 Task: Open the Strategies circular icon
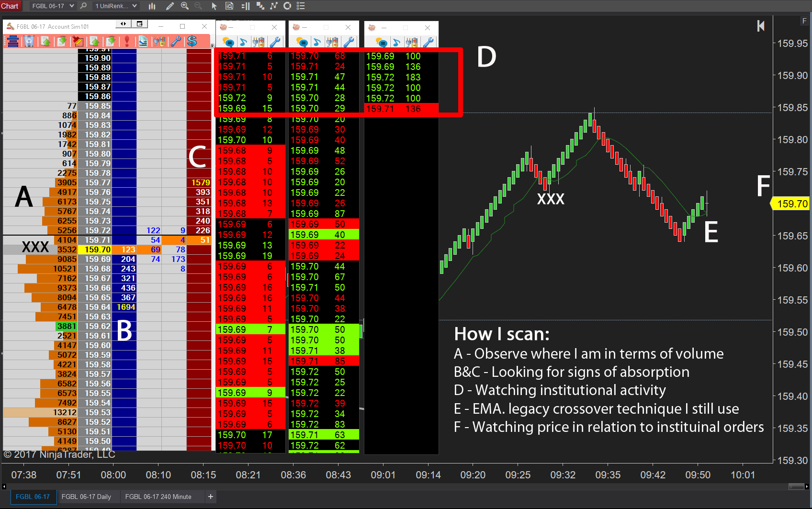pyautogui.click(x=287, y=6)
